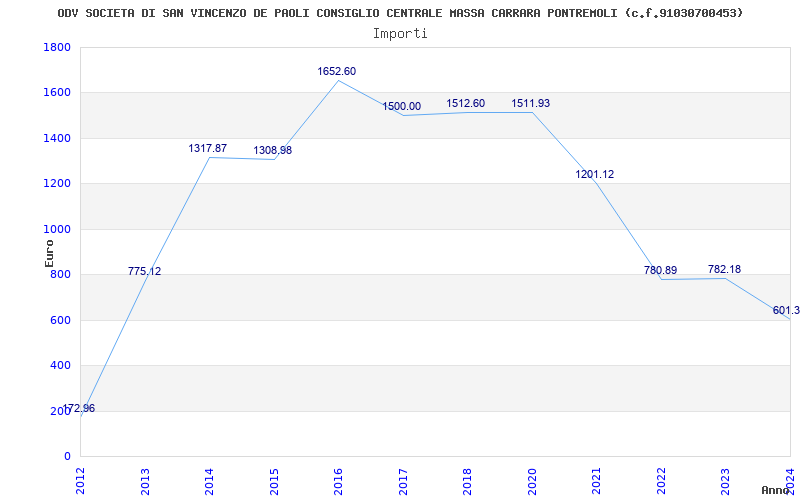The width and height of the screenshot is (800, 500).
Task: Click the 2016 year axis label
Action: point(338,481)
